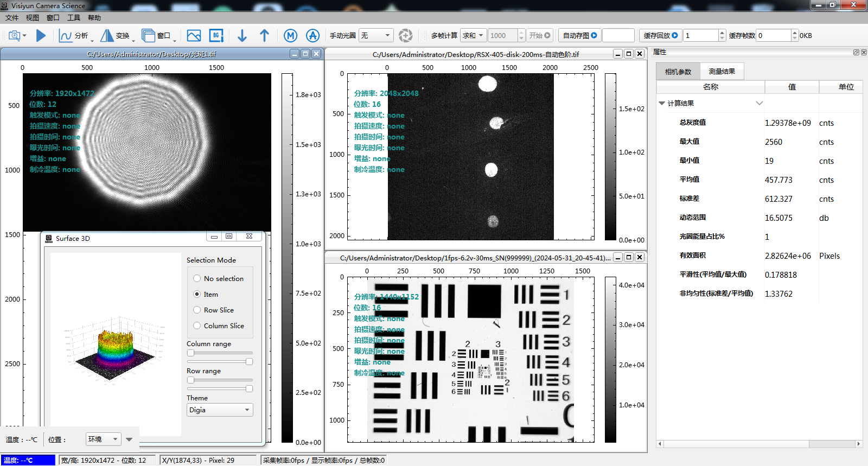Select the Column Slice radio button
Screen dimensions: 868x466
pyautogui.click(x=197, y=325)
